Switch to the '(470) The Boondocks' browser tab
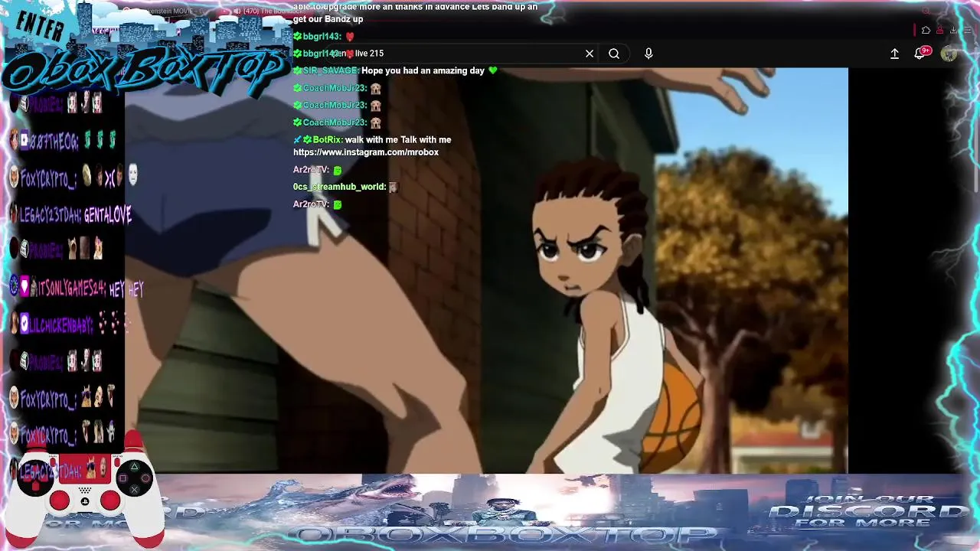 (264, 11)
